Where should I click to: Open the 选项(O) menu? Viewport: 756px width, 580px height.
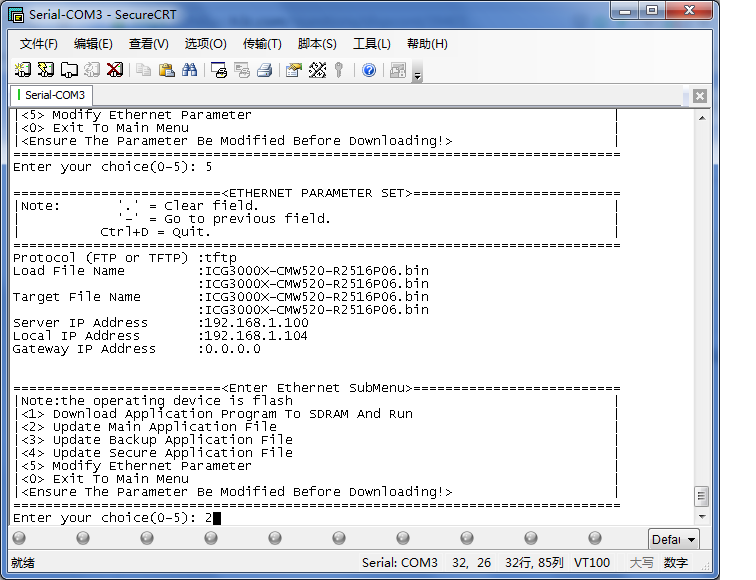[x=205, y=44]
